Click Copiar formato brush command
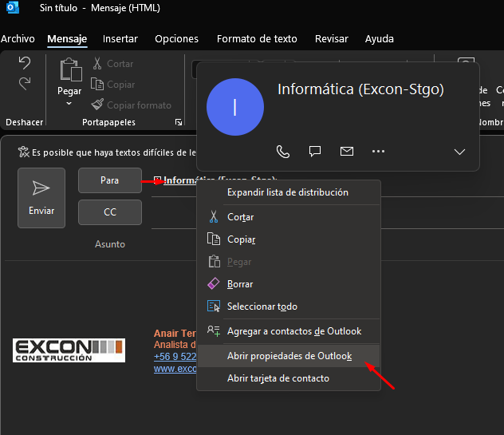Viewport: 504px width, 435px height. point(131,105)
